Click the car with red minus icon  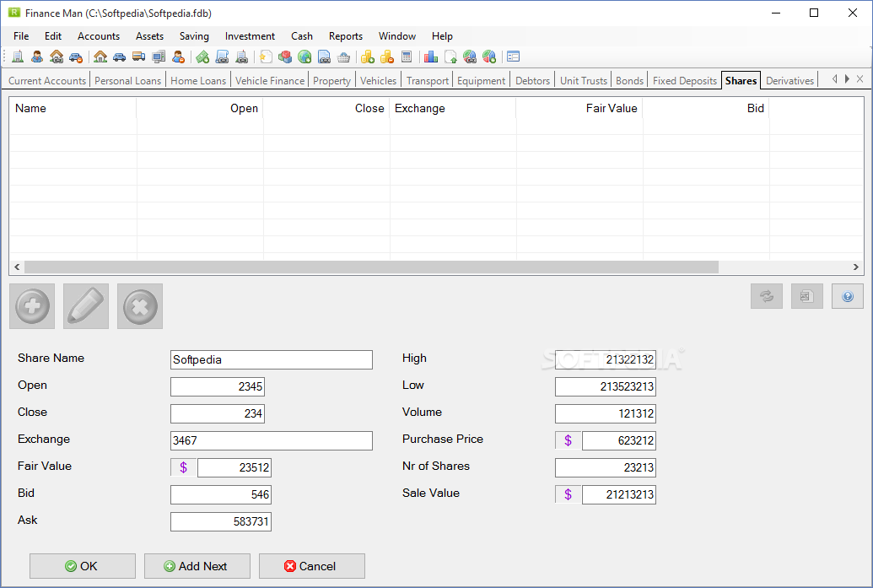tap(76, 57)
